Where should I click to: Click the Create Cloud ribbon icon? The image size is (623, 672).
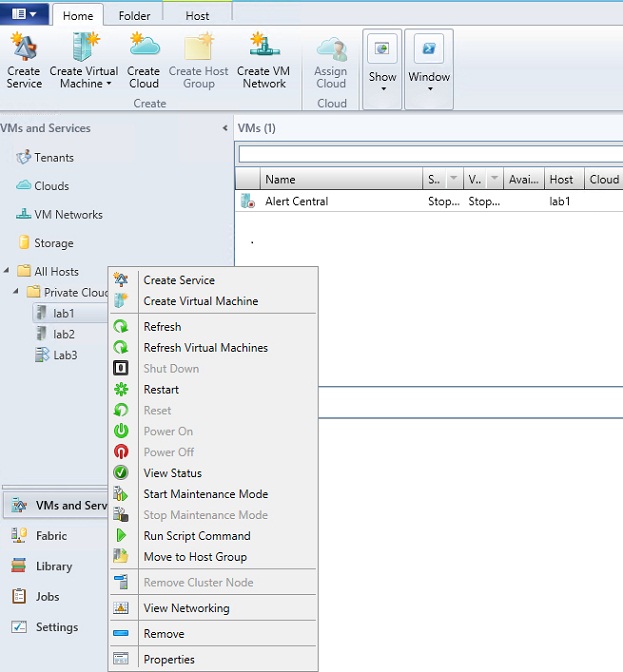(144, 44)
